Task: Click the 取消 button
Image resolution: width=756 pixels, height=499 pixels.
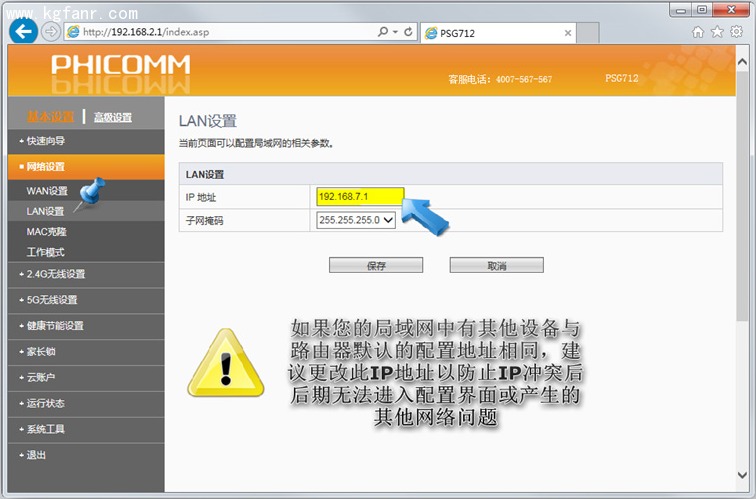Action: [x=497, y=265]
